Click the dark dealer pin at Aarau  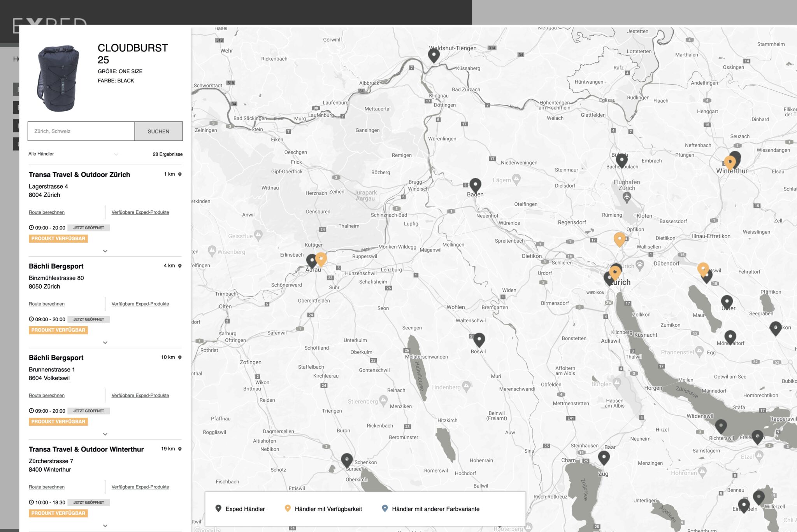pos(312,261)
